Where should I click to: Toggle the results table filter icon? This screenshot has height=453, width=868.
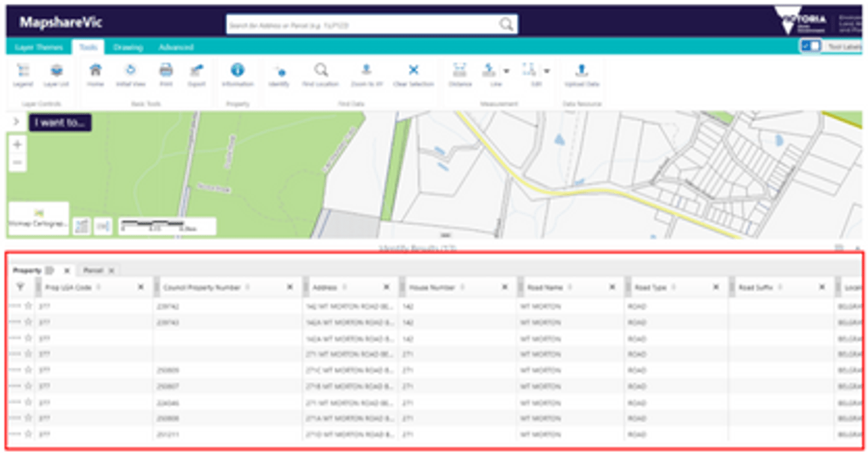(x=20, y=288)
